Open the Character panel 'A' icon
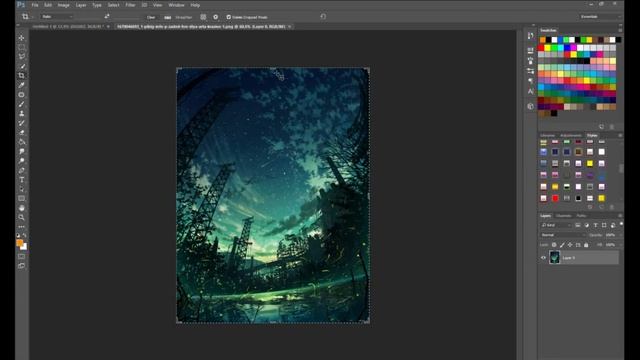The image size is (640, 360). (x=530, y=91)
